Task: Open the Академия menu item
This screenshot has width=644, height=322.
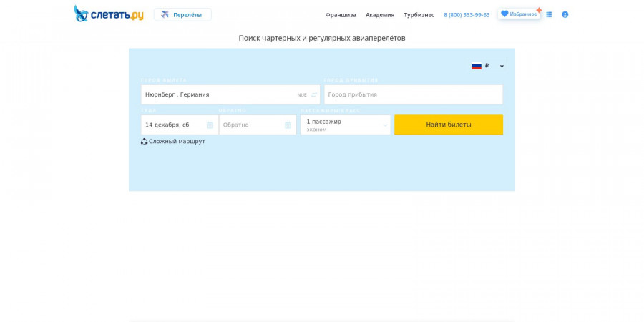Action: coord(380,15)
